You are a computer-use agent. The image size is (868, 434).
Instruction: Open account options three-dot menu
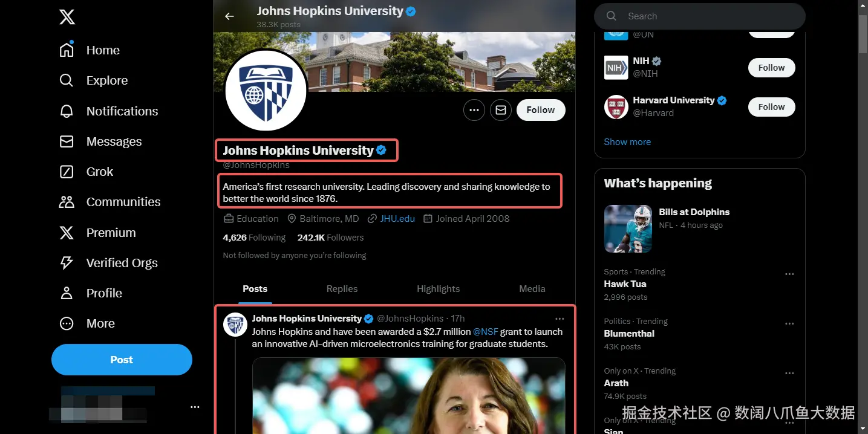(195, 407)
